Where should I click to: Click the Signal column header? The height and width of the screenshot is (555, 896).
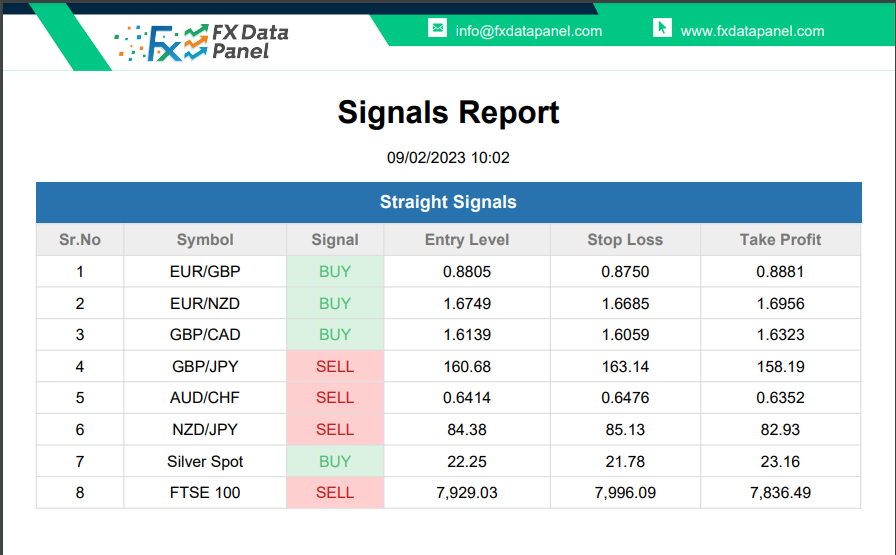click(x=335, y=239)
